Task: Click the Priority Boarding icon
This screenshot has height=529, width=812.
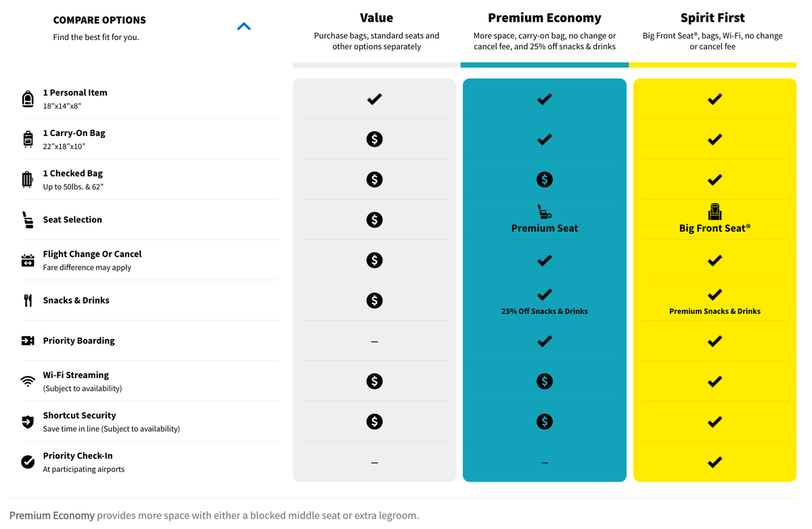Action: click(x=28, y=341)
